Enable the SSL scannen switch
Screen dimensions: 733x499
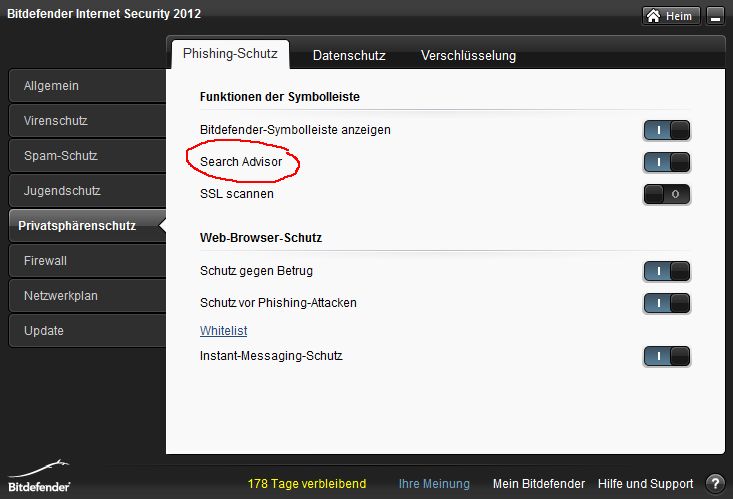(667, 194)
